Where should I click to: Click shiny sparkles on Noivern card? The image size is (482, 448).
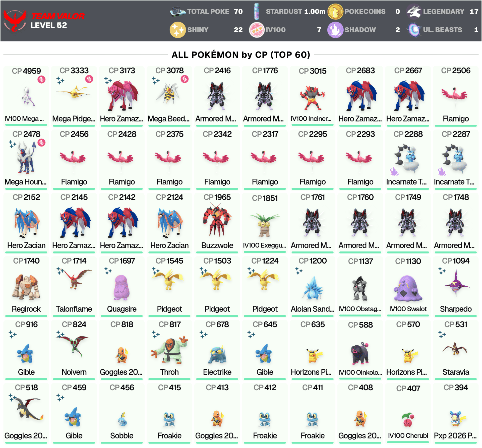click(x=60, y=335)
